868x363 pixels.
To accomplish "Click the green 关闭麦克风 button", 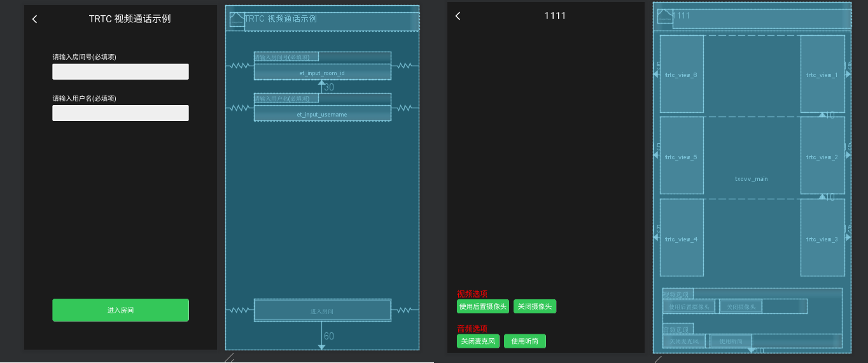I will (x=478, y=341).
